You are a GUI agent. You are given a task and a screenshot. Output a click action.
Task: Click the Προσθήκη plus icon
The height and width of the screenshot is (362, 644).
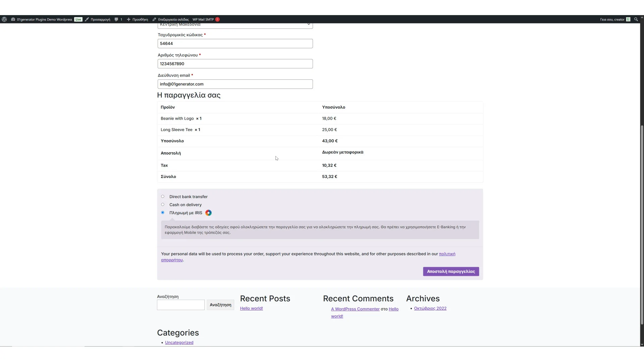128,19
